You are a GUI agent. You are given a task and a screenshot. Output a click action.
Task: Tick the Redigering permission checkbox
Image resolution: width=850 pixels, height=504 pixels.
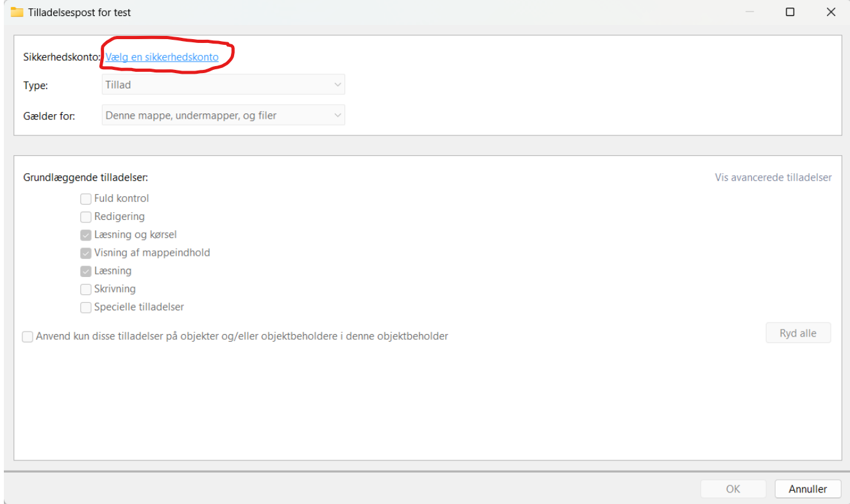click(x=86, y=217)
